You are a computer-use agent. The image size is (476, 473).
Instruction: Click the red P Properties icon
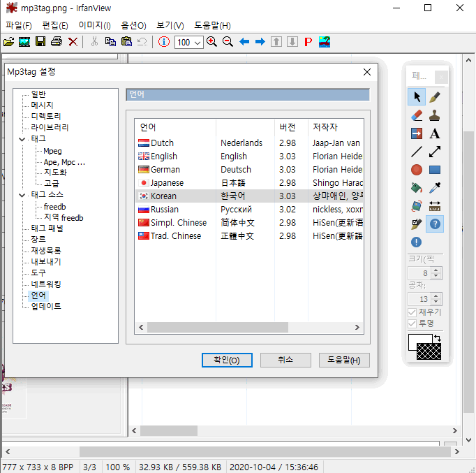click(308, 42)
